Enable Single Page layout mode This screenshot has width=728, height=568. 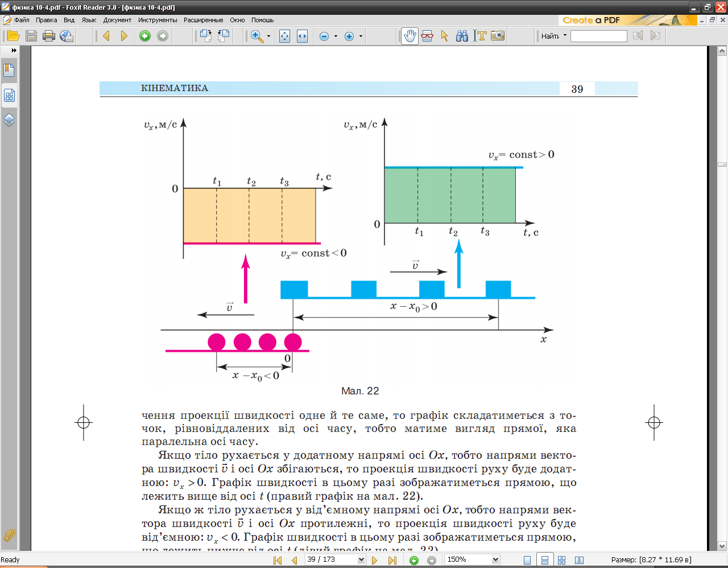tap(527, 560)
